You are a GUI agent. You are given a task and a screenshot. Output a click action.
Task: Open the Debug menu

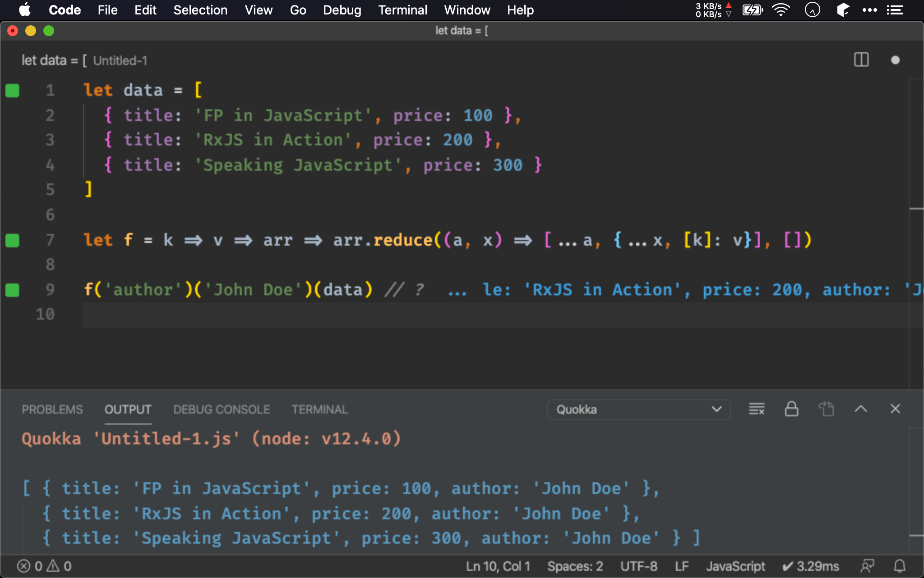342,10
